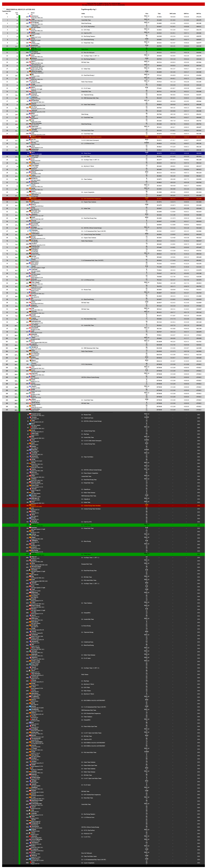Click driver name 'Coste Bastien'
Viewport: 208px width, 868px height.
tap(35, 23)
